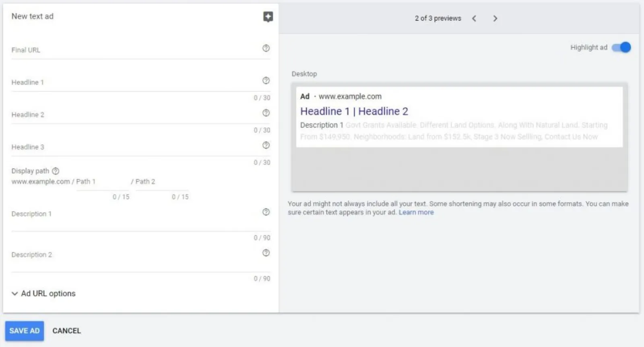The width and height of the screenshot is (644, 347).
Task: Click the preview headline 'Headline 1 | Headline 2'
Action: (354, 111)
